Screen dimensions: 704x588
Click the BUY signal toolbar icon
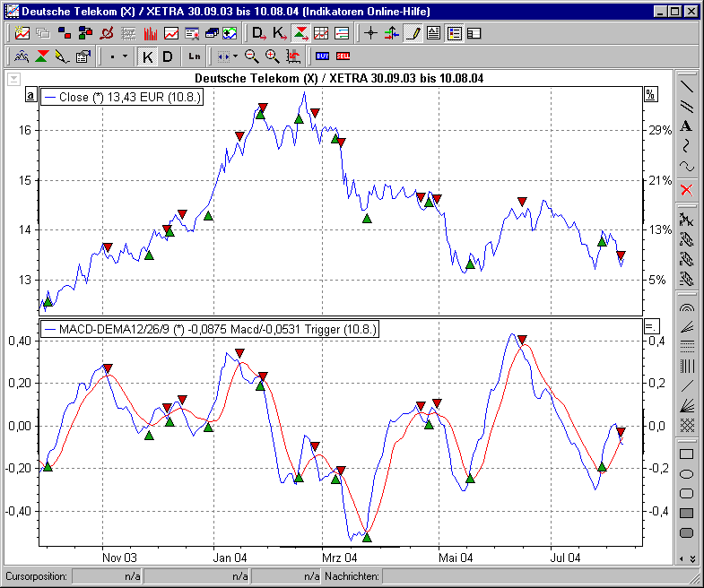[323, 56]
